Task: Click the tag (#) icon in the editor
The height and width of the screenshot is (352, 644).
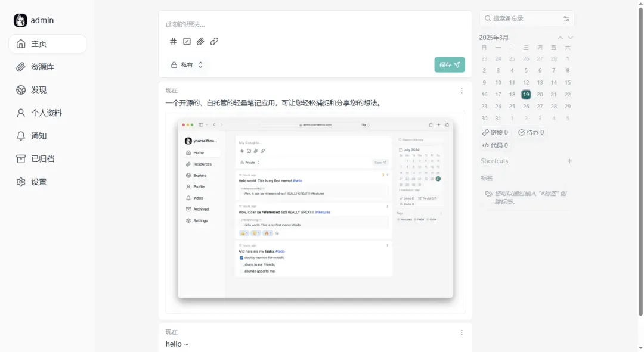Action: (x=173, y=41)
